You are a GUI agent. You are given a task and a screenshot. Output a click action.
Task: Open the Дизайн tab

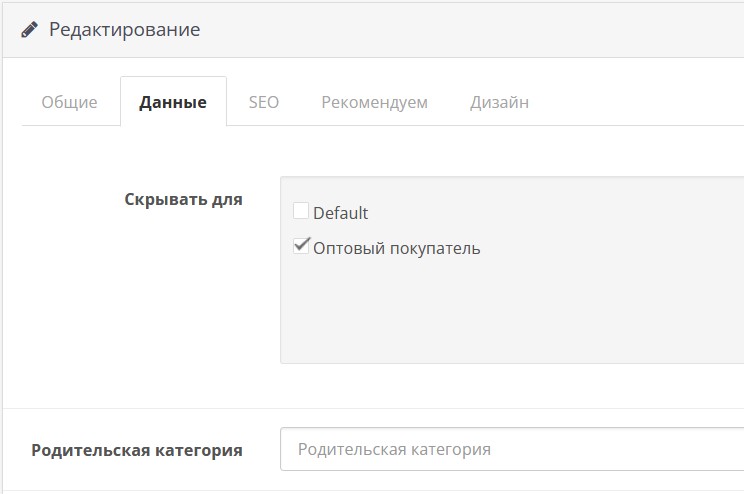point(499,102)
